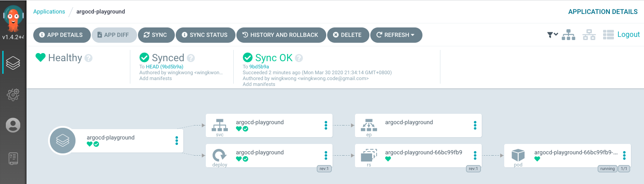
Task: Start a SYNC of the application
Action: click(x=156, y=35)
